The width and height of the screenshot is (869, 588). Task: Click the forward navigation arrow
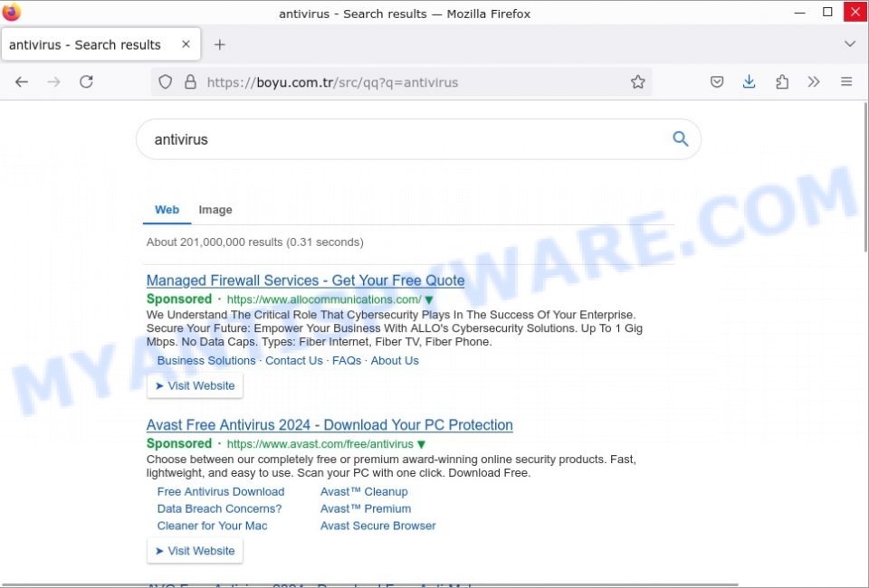tap(53, 82)
